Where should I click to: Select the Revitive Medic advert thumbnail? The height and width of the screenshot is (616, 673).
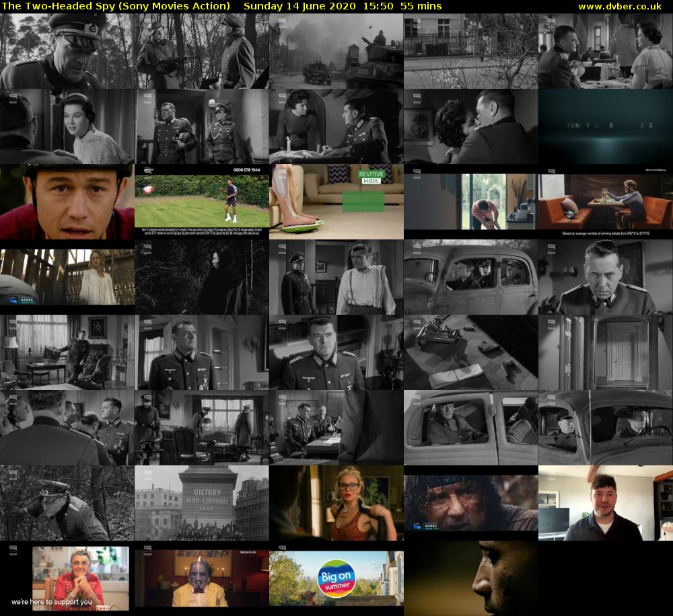(x=336, y=202)
